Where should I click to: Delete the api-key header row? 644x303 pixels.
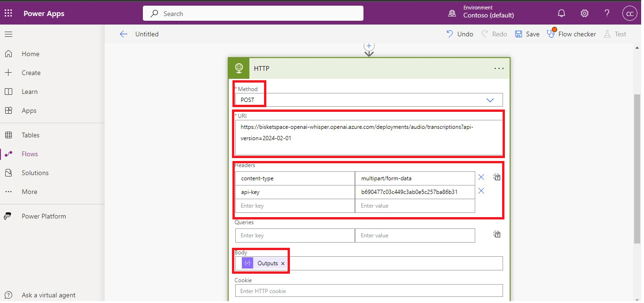pyautogui.click(x=481, y=191)
